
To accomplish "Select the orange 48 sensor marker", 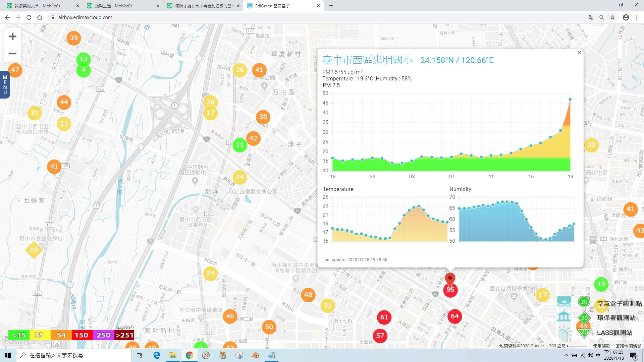I will coord(308,295).
